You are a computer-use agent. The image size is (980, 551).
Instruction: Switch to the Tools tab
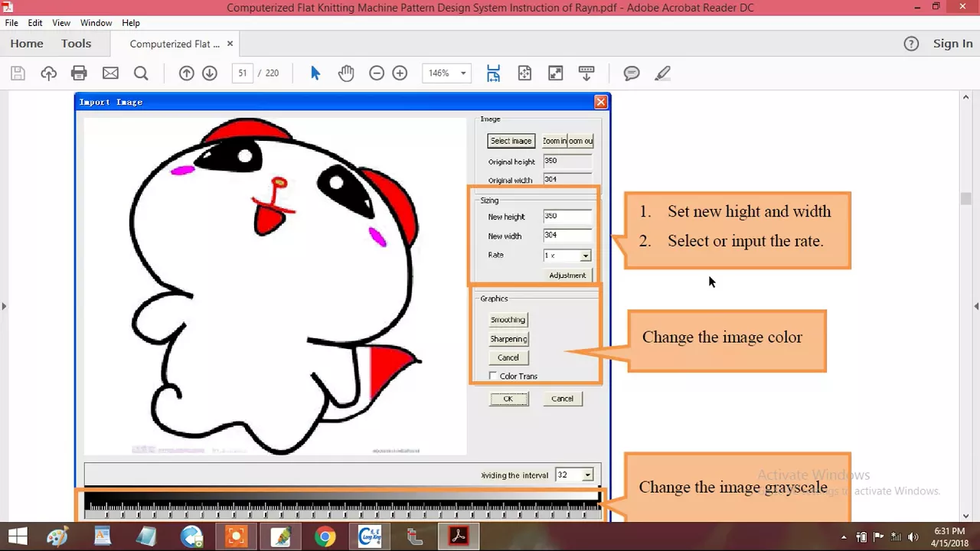coord(76,44)
